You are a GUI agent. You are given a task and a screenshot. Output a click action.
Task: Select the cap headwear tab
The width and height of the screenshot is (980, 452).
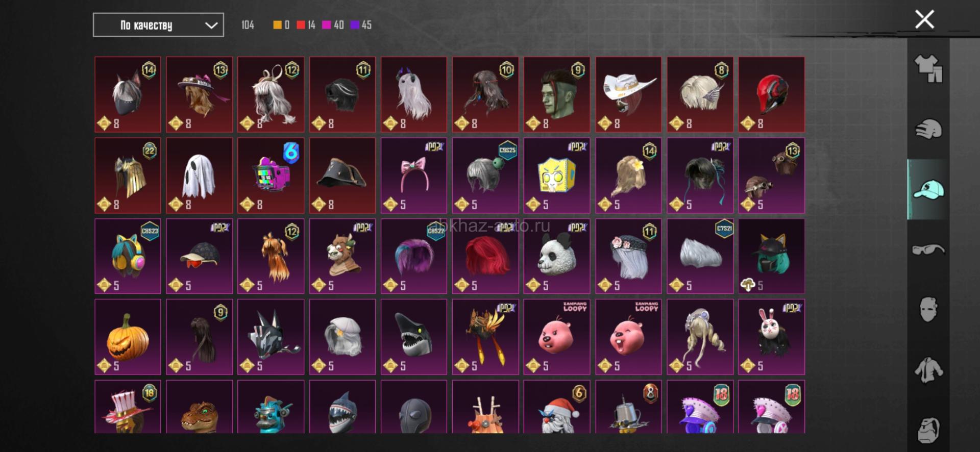928,189
